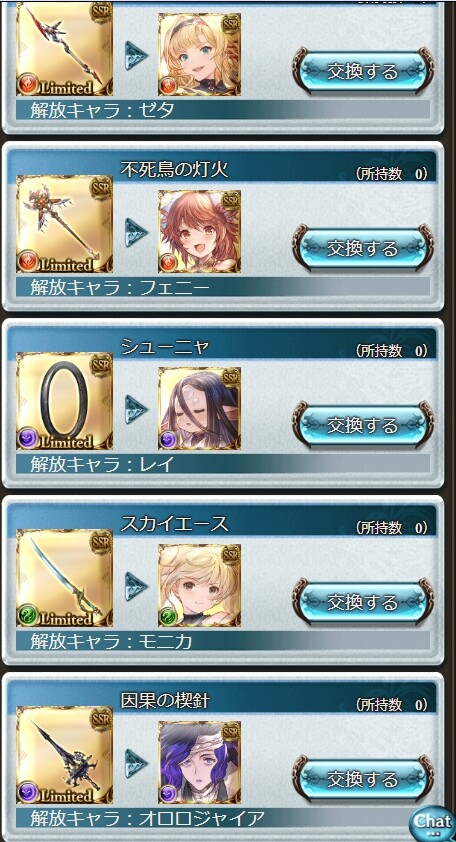Open the Chat bubble icon
This screenshot has height=842, width=456.
pos(433,822)
